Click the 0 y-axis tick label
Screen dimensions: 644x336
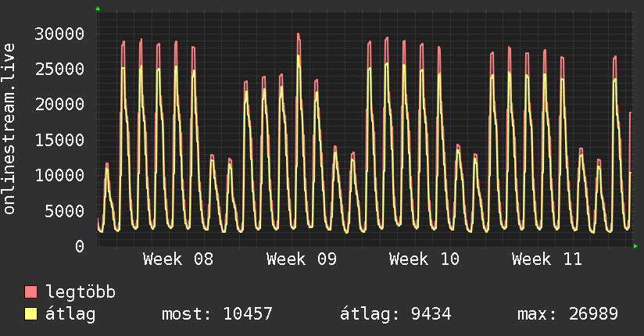tap(80, 246)
